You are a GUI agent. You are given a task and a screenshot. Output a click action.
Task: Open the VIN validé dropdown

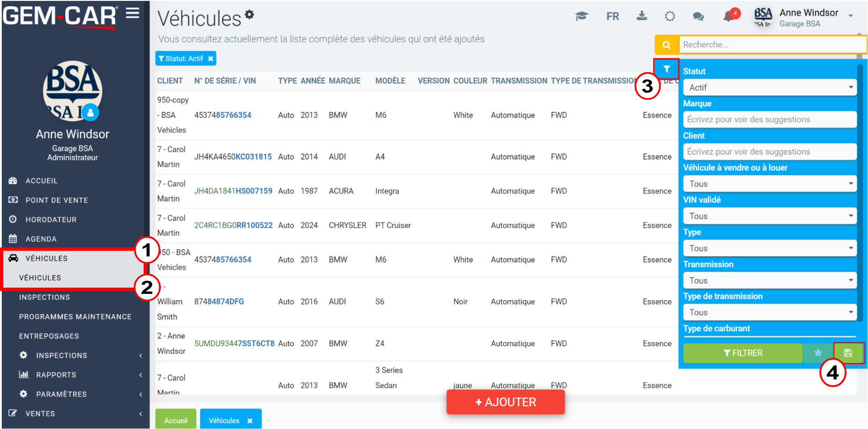[x=769, y=216]
